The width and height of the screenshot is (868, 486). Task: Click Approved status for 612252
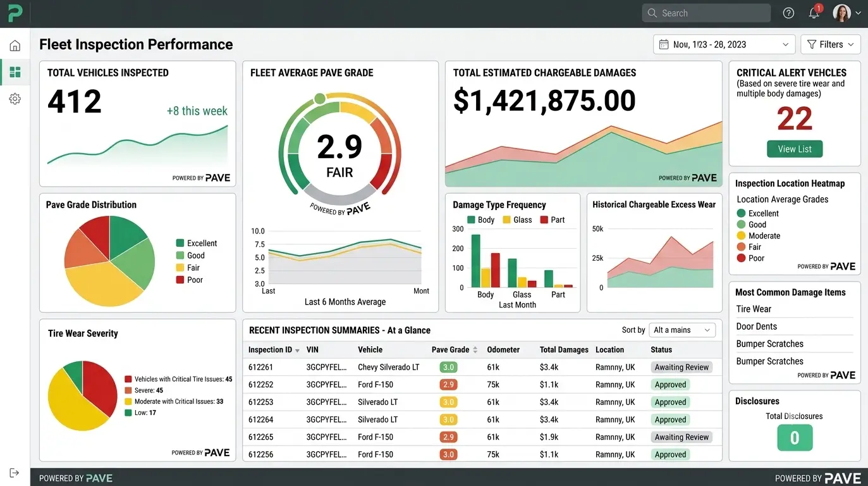[671, 385]
